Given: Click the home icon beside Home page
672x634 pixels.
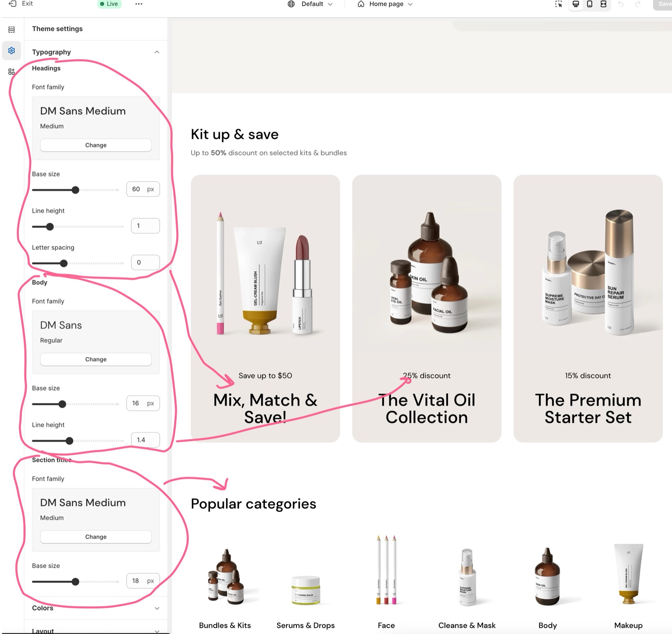Looking at the screenshot, I should (361, 4).
